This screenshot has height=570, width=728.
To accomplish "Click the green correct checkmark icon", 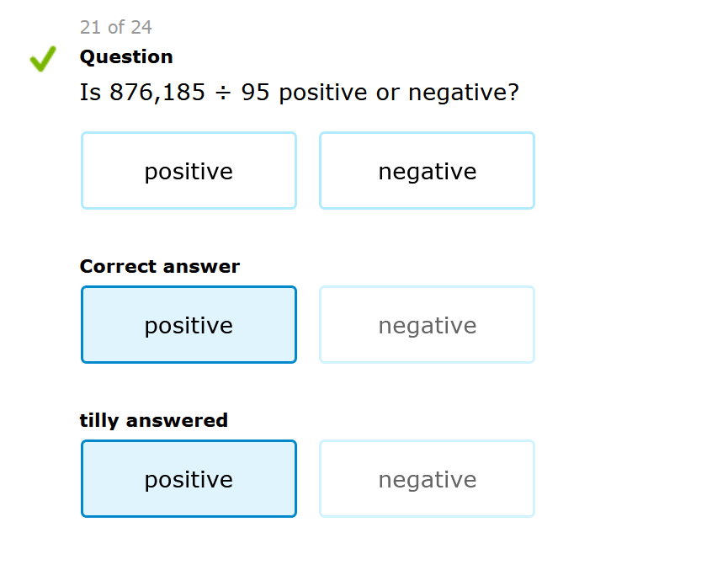I will 43,58.
